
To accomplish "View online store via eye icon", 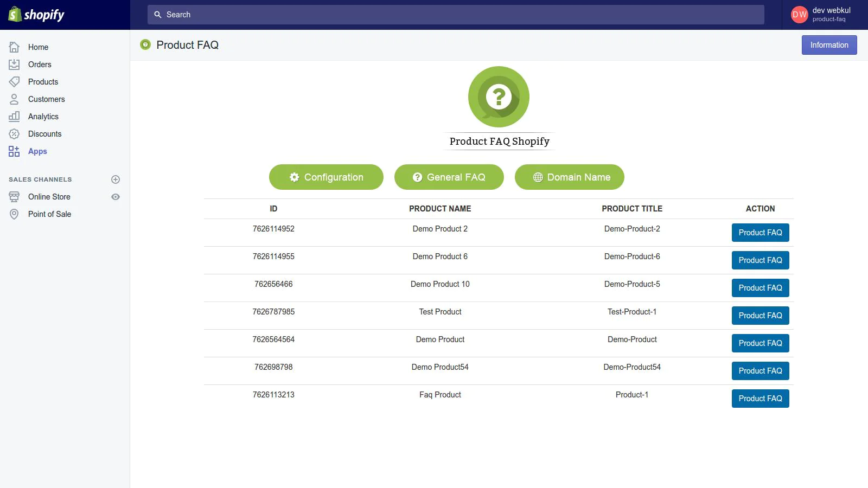I will pos(116,197).
